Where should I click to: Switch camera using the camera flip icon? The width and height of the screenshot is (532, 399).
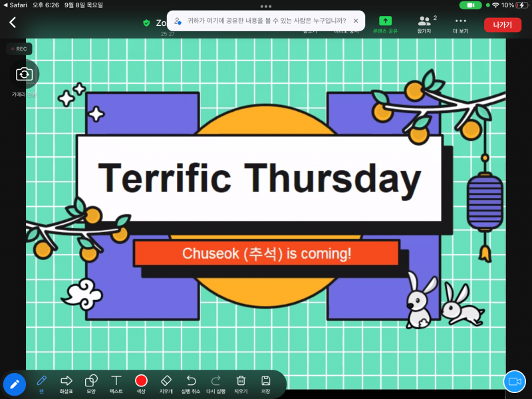pos(24,74)
